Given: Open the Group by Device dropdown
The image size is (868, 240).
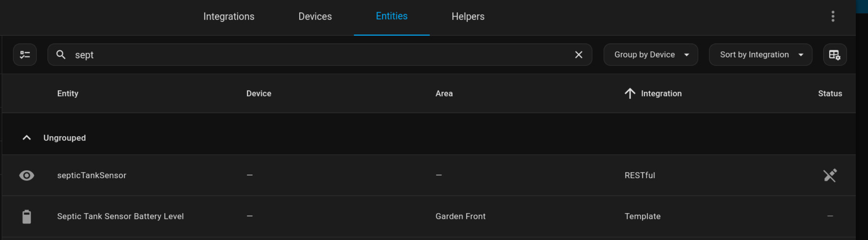Looking at the screenshot, I should click(650, 55).
